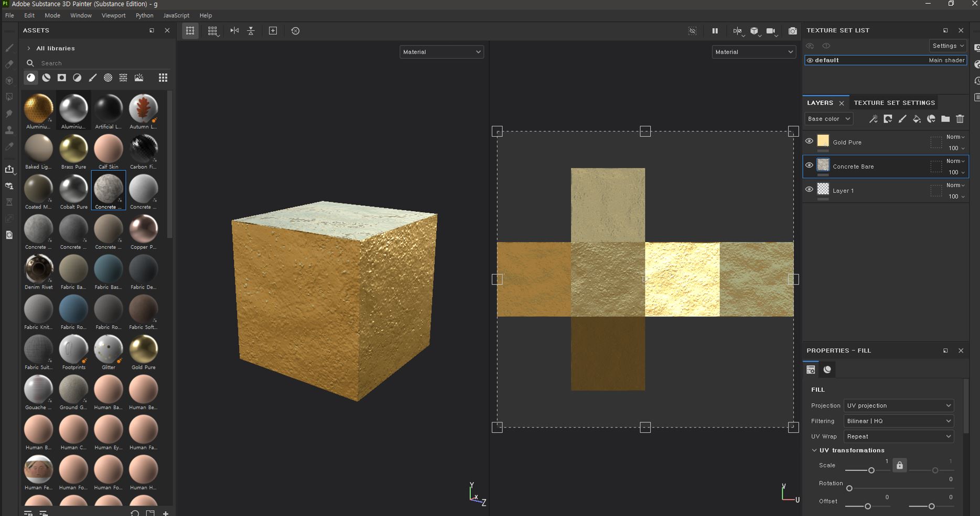The width and height of the screenshot is (980, 516).
Task: Select the Calf Skin material thumbnail
Action: pos(109,148)
